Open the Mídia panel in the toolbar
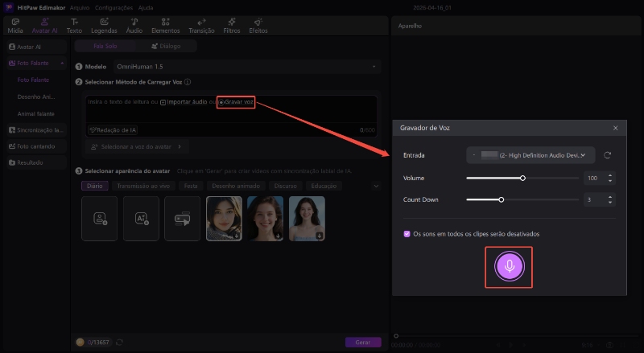The height and width of the screenshot is (353, 644). tap(15, 26)
